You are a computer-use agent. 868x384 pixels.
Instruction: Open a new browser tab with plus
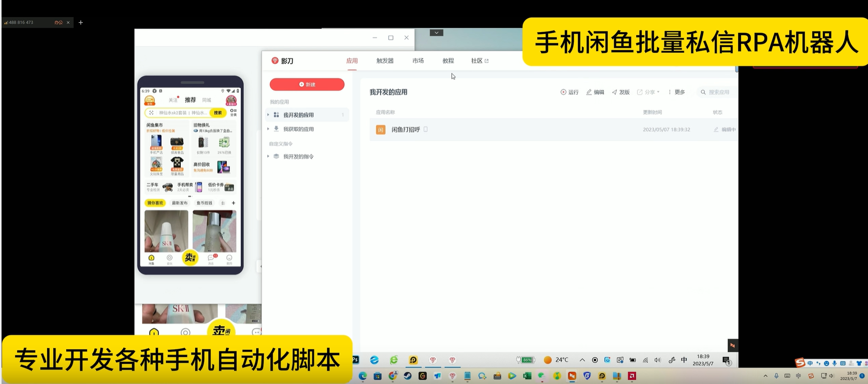coord(80,22)
